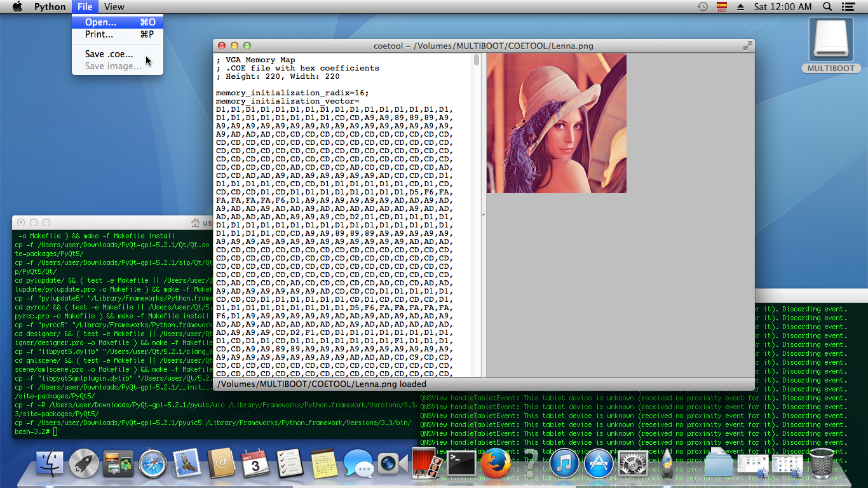
Task: Click the Time Machine menu bar icon
Action: [x=702, y=7]
